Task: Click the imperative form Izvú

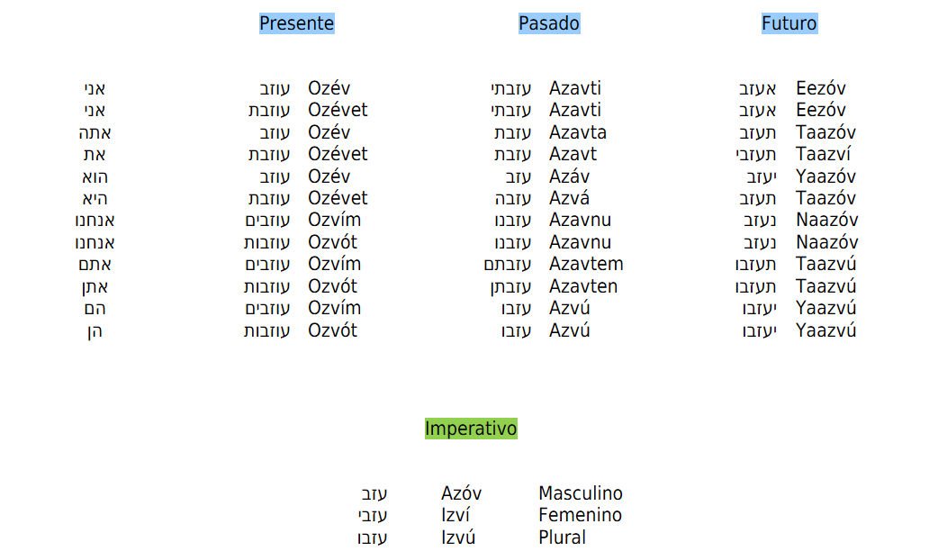Action: point(458,537)
